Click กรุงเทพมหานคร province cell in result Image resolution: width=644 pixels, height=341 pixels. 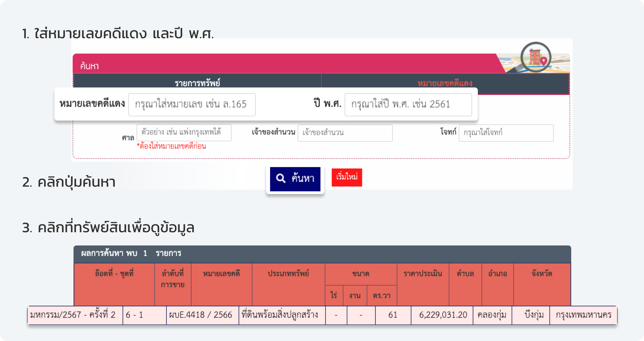583,315
